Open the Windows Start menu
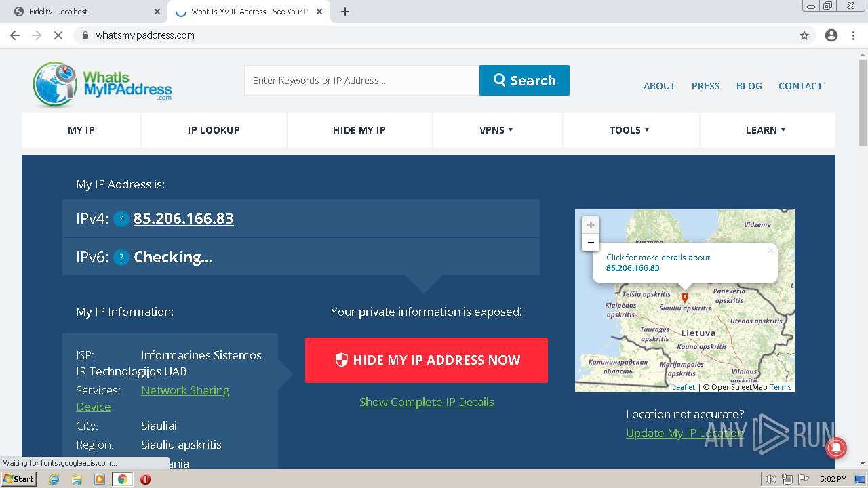The width and height of the screenshot is (868, 488). click(x=19, y=479)
